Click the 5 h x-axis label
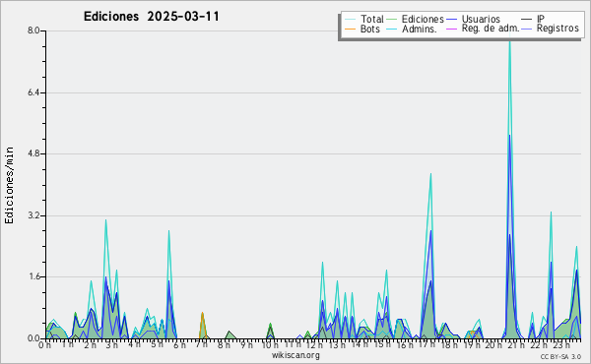Screen dimensions: 591x364 tap(157, 344)
